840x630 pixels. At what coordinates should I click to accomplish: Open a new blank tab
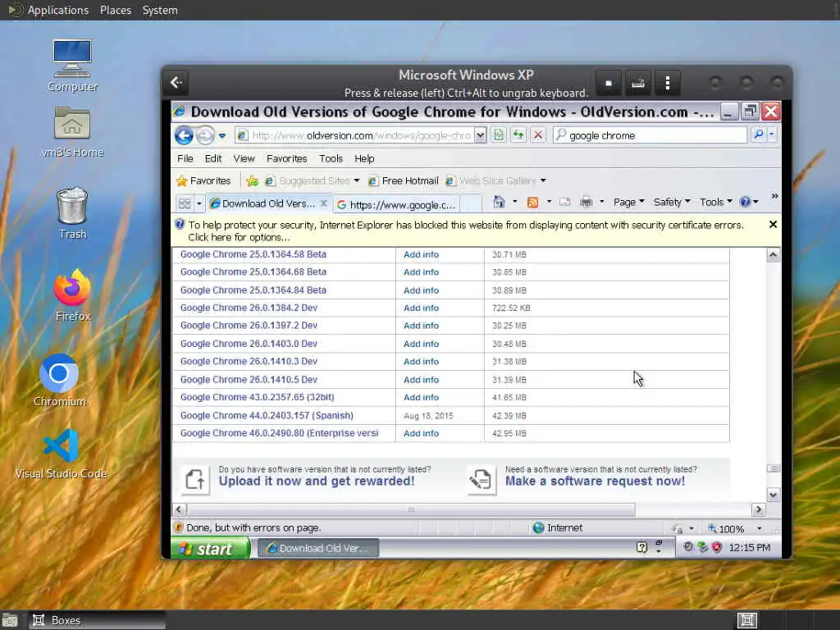pos(470,204)
